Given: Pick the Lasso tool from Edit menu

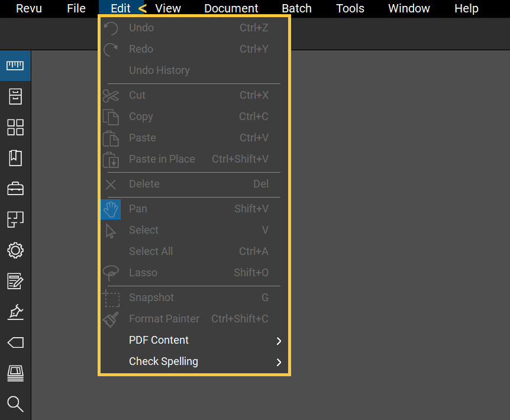Looking at the screenshot, I should [143, 273].
